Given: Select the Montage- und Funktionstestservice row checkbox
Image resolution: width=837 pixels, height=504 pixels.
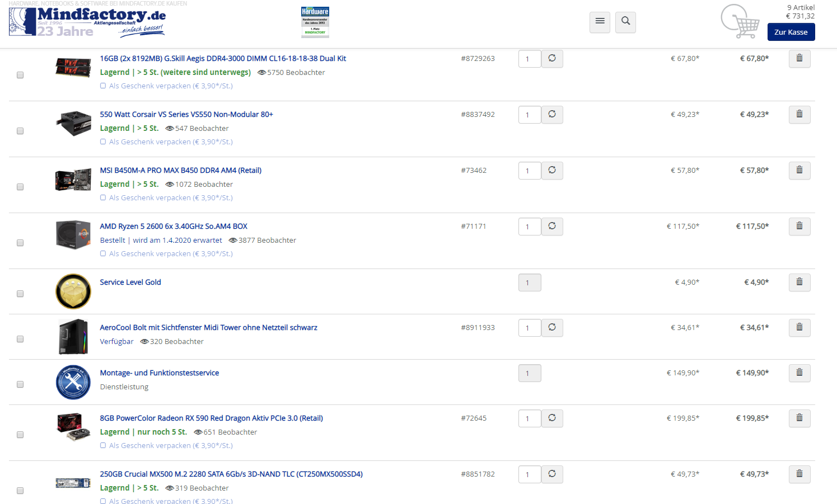Looking at the screenshot, I should (x=20, y=384).
